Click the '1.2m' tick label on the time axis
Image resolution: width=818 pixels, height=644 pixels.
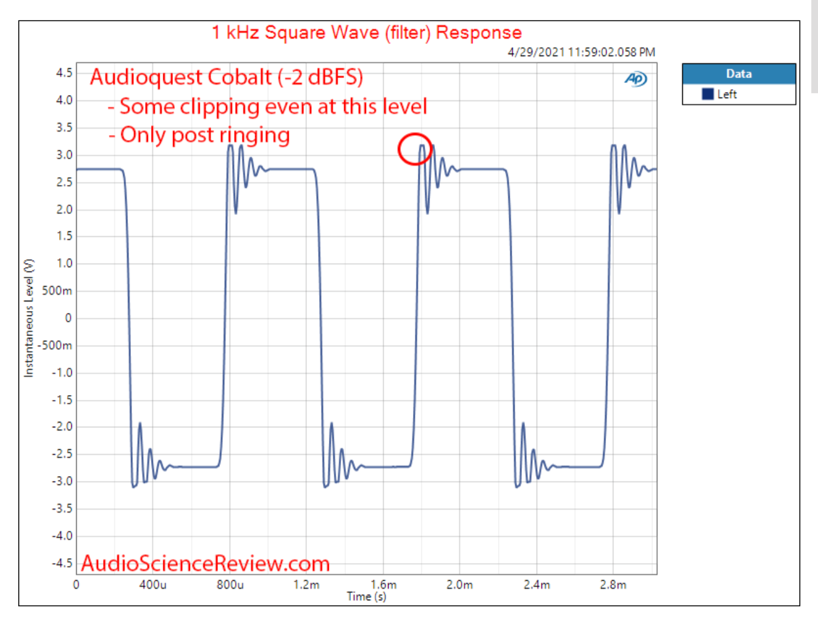tap(306, 584)
